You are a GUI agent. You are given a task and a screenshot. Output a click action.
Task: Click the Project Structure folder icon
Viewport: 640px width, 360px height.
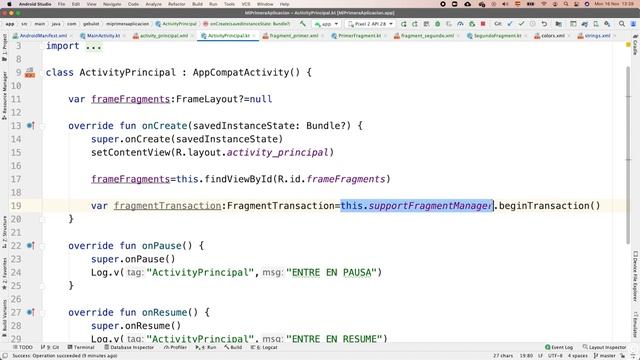coord(558,24)
